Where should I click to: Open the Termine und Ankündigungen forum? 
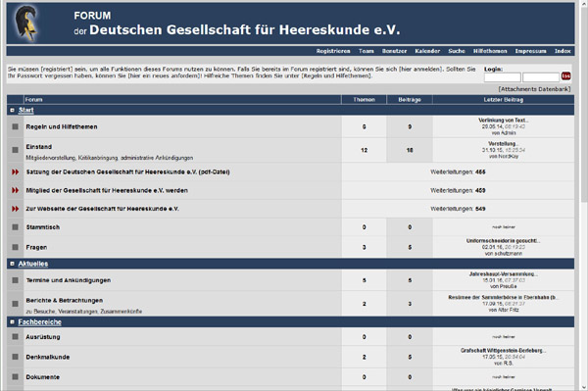(x=69, y=280)
